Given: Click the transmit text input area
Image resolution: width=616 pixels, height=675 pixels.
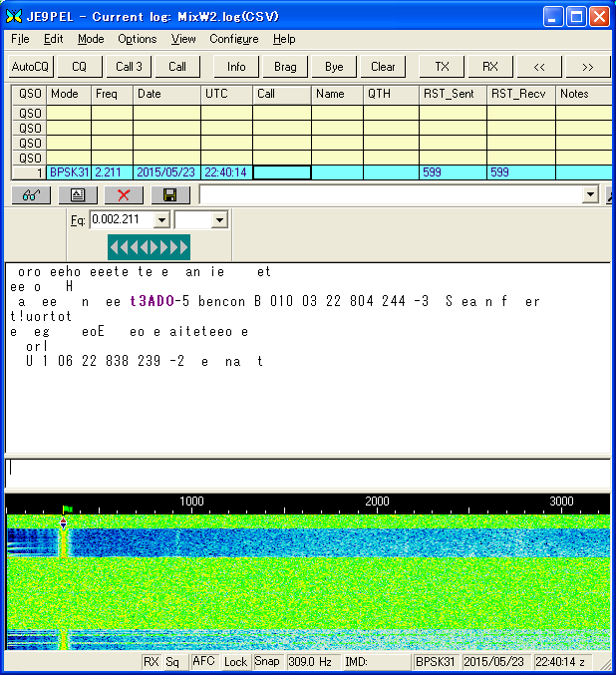Looking at the screenshot, I should [308, 474].
